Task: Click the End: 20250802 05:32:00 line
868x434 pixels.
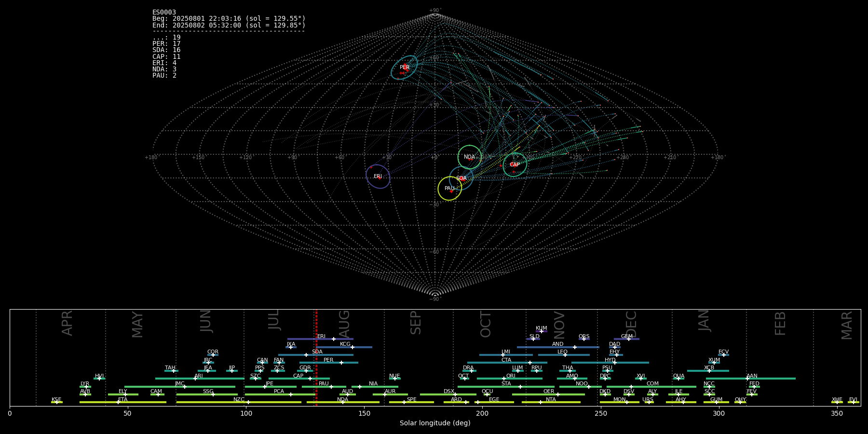Action: pyautogui.click(x=229, y=25)
